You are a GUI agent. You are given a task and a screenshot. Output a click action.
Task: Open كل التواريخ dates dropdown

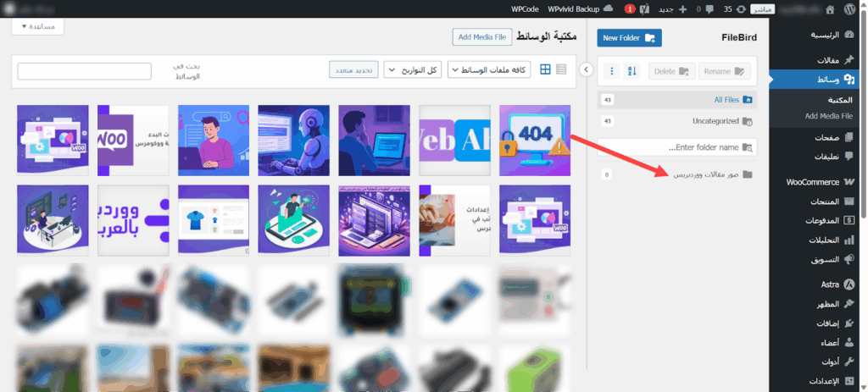click(413, 70)
